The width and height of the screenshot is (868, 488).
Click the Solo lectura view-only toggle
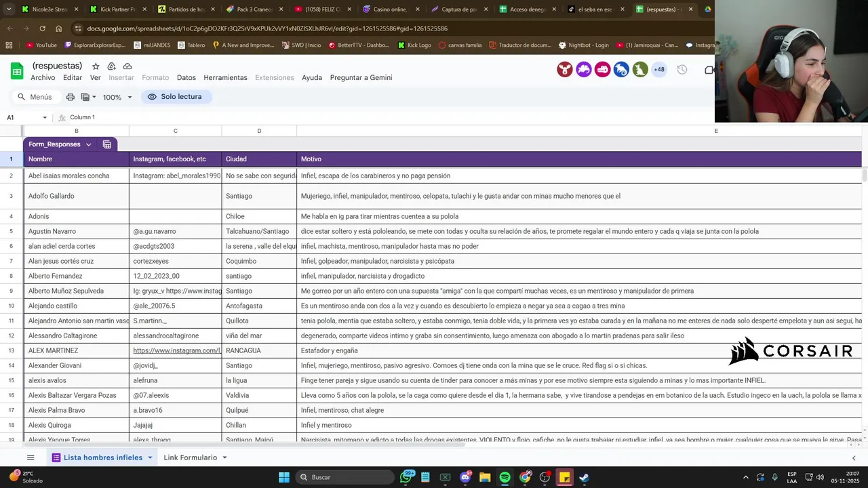pyautogui.click(x=176, y=97)
